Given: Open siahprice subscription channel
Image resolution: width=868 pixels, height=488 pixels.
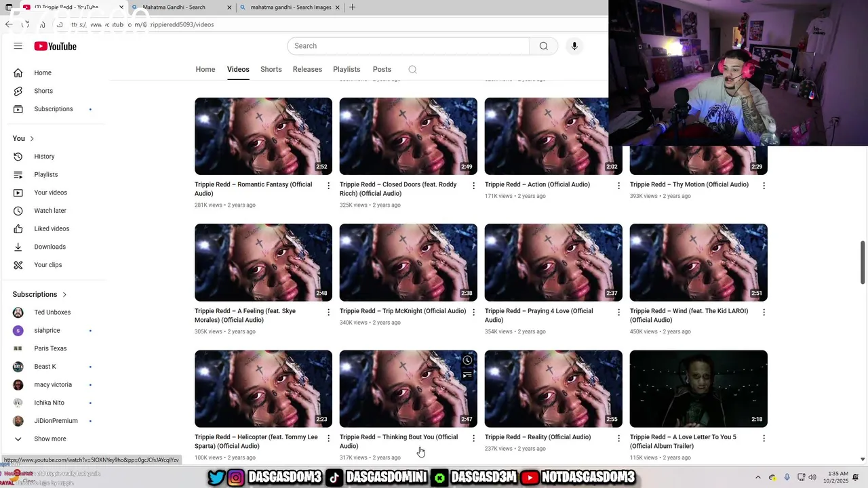Looking at the screenshot, I should pos(54,331).
